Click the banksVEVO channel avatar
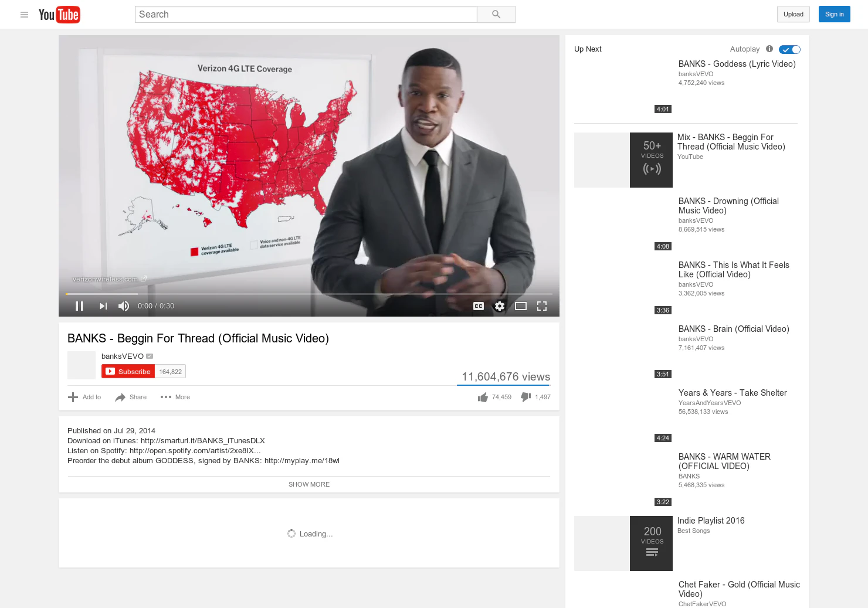Screen dimensions: 868x608 pyautogui.click(x=82, y=365)
